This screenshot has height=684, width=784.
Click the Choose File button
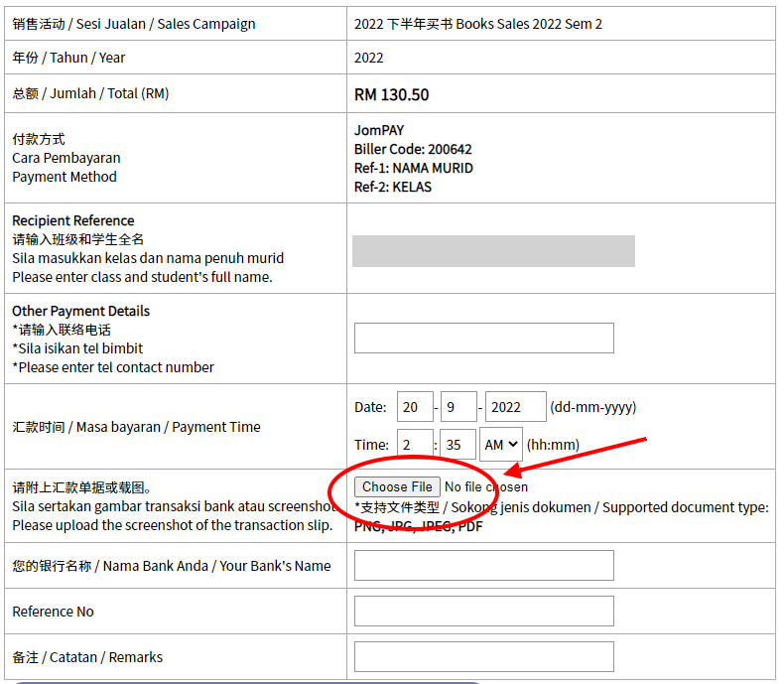pyautogui.click(x=397, y=486)
